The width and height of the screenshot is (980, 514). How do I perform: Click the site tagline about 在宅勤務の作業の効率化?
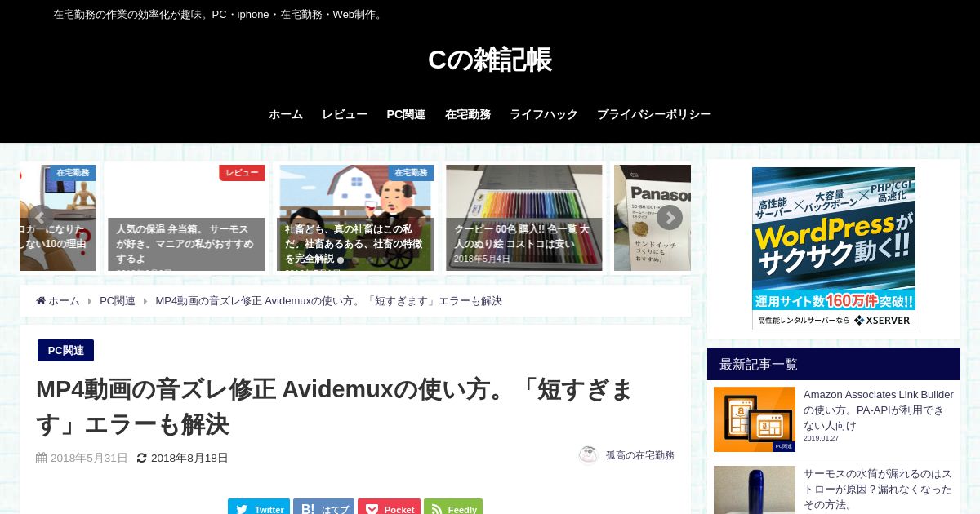pyautogui.click(x=220, y=15)
